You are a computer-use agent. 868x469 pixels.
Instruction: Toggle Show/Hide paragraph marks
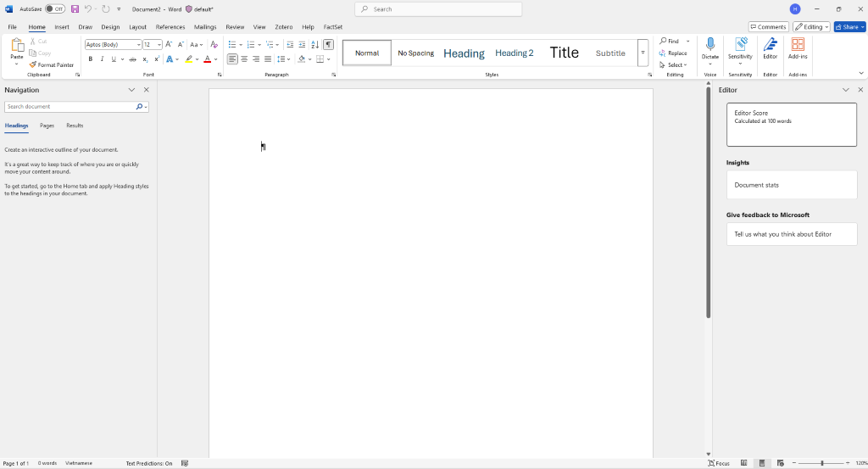tap(328, 44)
